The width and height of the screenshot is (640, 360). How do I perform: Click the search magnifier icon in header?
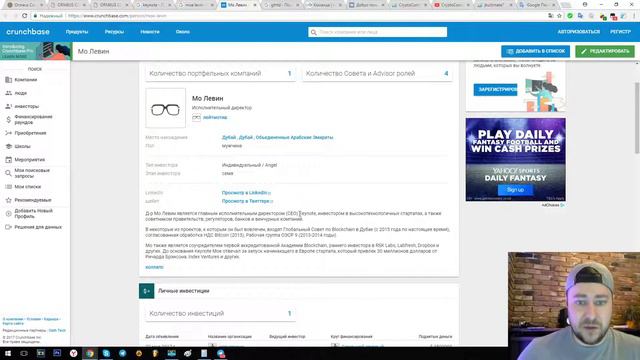[313, 32]
